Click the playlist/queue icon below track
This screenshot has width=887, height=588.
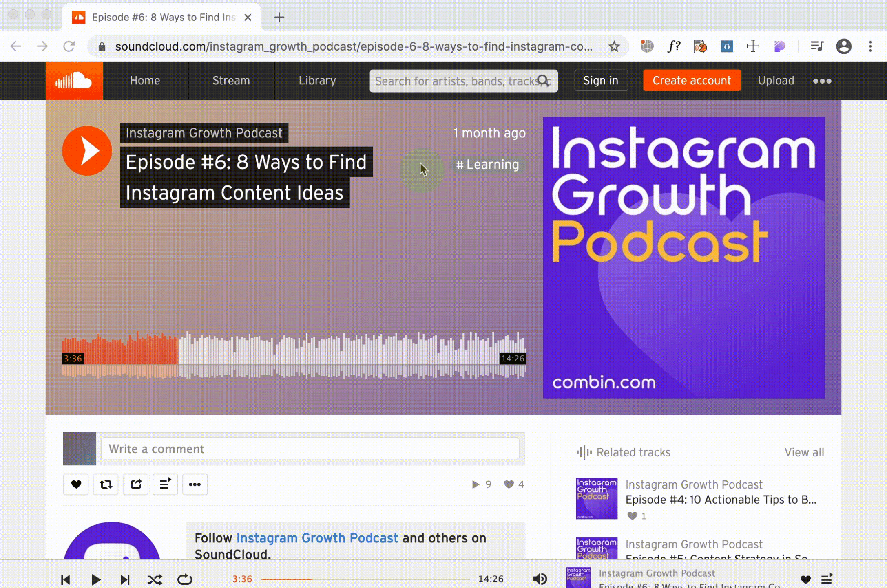[x=165, y=484]
